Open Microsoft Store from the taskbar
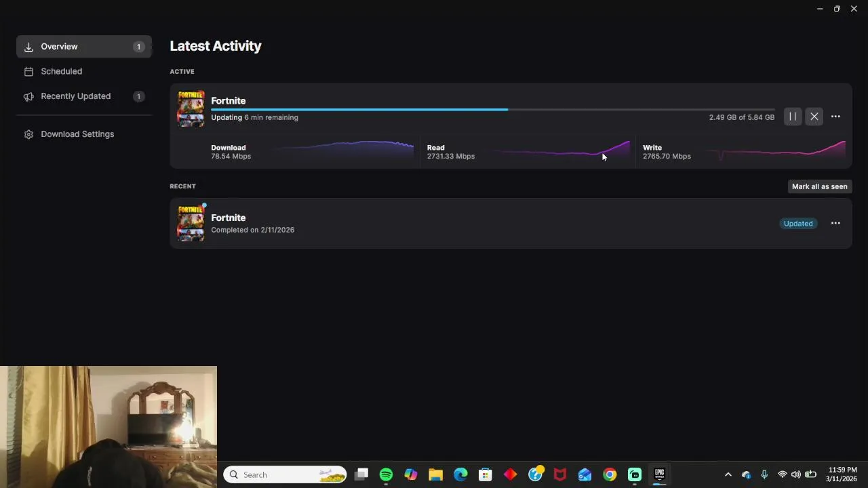Viewport: 868px width, 488px height. point(485,474)
